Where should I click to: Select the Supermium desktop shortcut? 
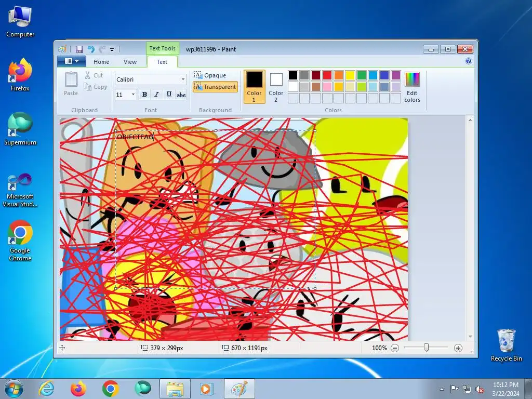pos(20,129)
